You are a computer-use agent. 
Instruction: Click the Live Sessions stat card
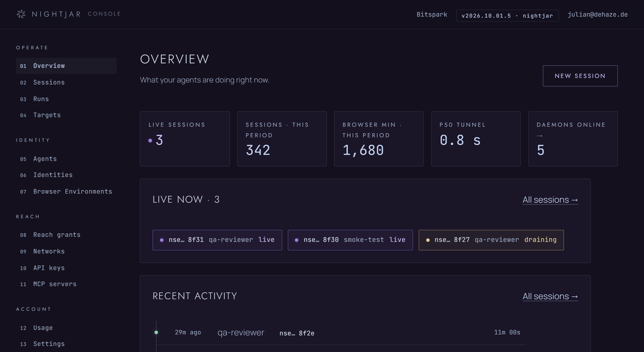point(185,139)
